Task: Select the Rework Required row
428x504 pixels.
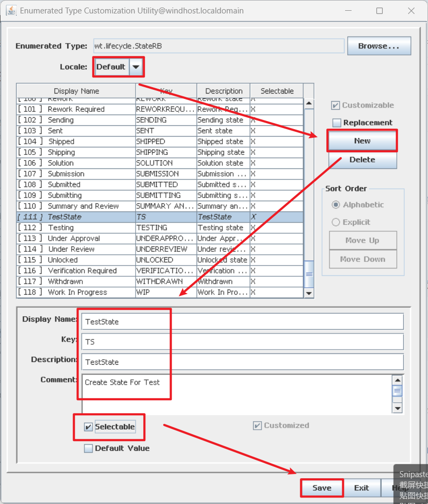Action: (x=160, y=109)
